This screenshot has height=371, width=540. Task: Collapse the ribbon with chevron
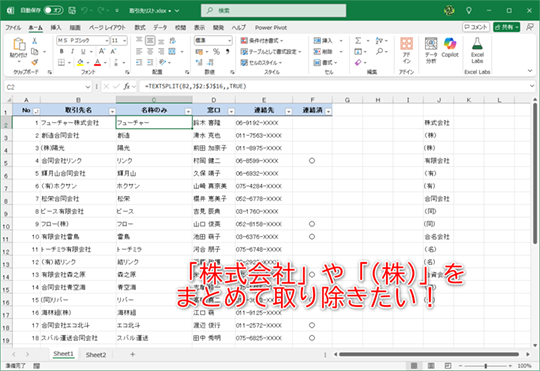(530, 71)
